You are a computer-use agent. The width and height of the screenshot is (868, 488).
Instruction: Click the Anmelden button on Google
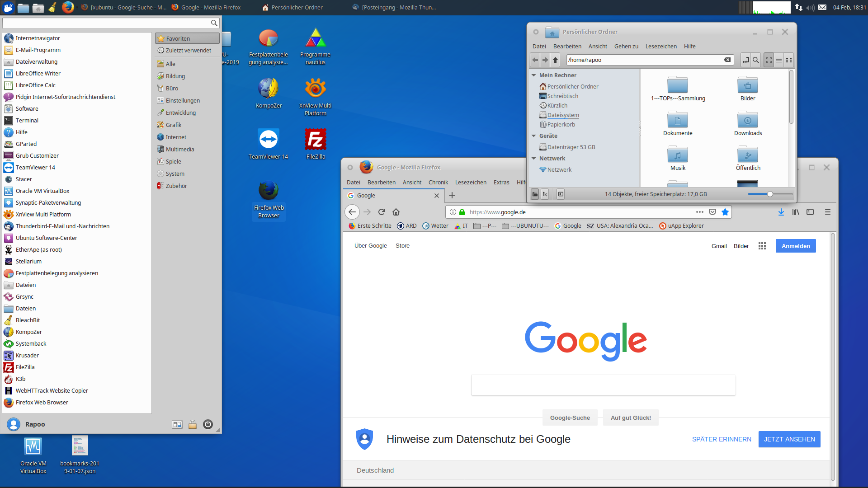click(x=796, y=246)
